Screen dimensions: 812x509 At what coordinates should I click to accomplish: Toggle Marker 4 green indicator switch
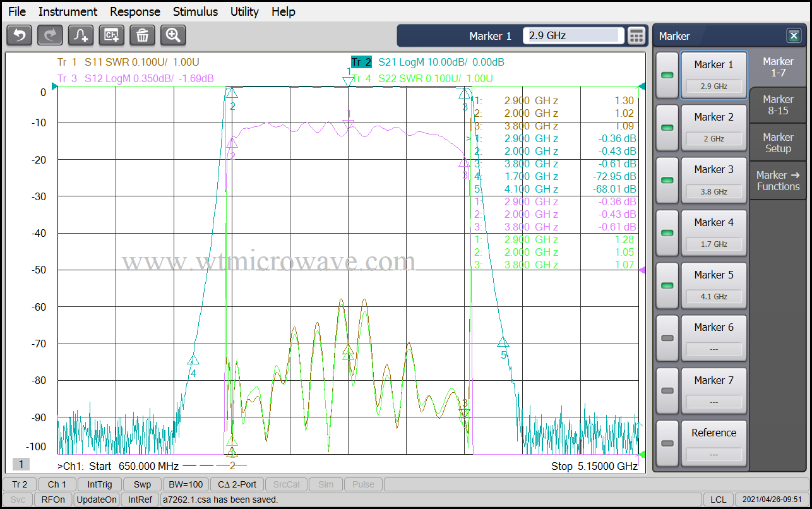(x=667, y=233)
